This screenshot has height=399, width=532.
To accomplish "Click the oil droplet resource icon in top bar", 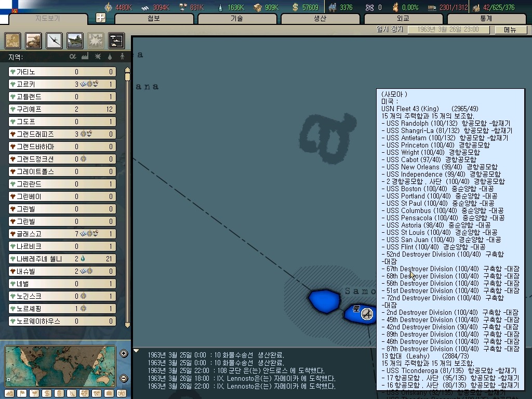I will point(220,7).
